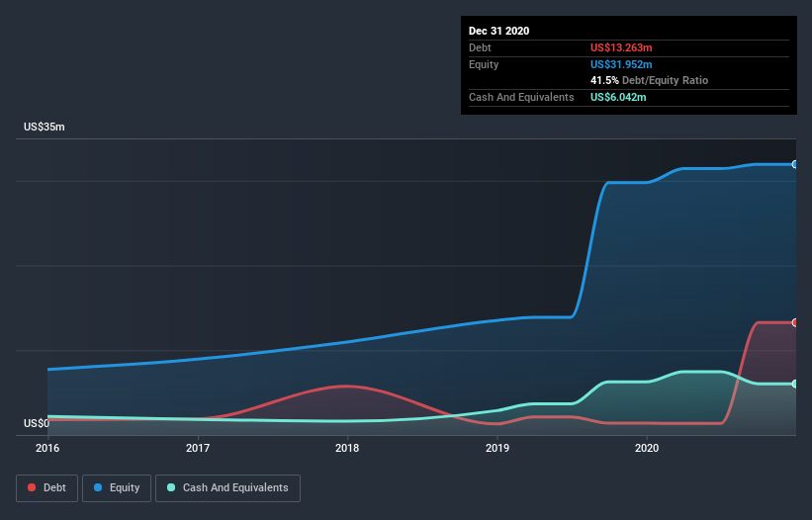This screenshot has width=812, height=520.
Task: Click the Dec 31 2020 tooltip date
Action: coord(498,31)
